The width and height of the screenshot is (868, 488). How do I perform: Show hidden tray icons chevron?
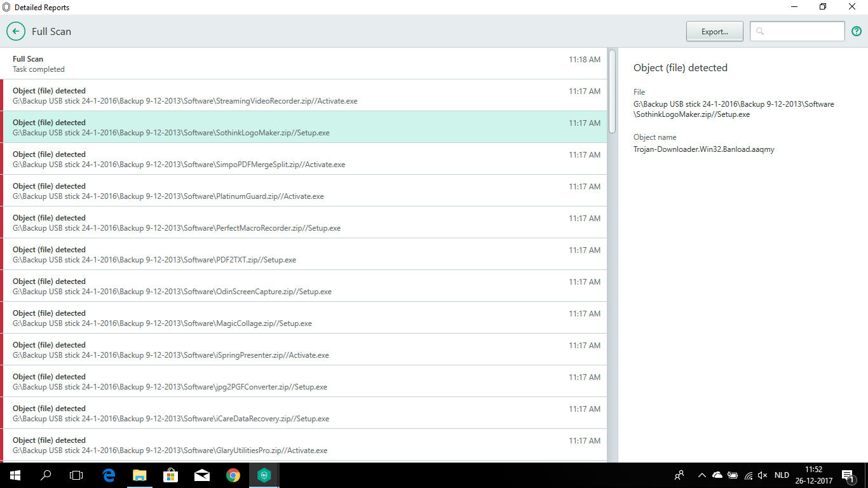click(x=702, y=475)
